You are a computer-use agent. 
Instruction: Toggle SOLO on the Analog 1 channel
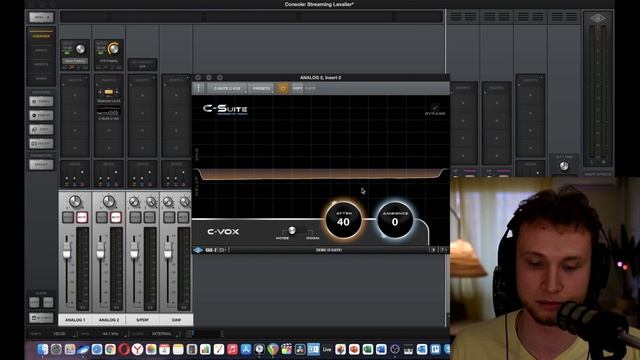click(x=68, y=217)
